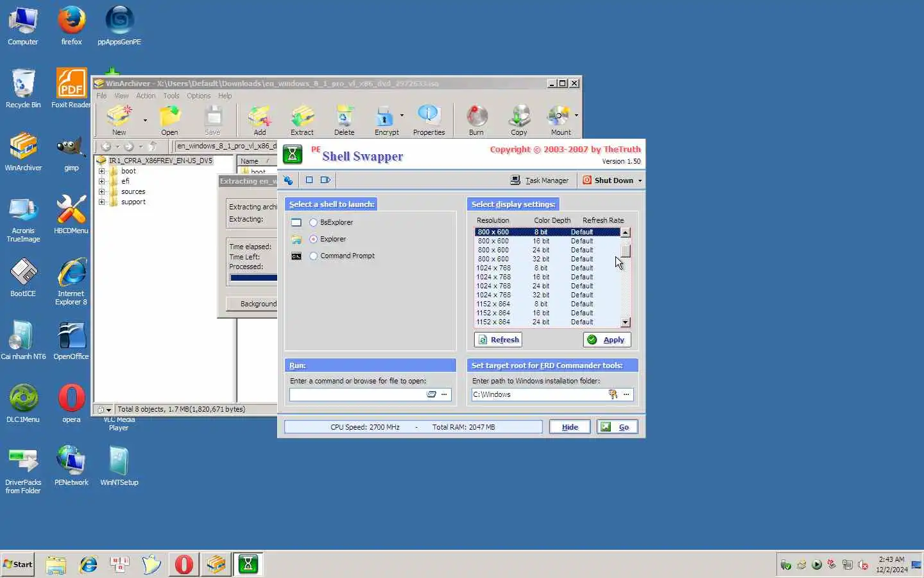Click the Go button in Shell Swapper
This screenshot has height=578, width=924.
click(617, 427)
